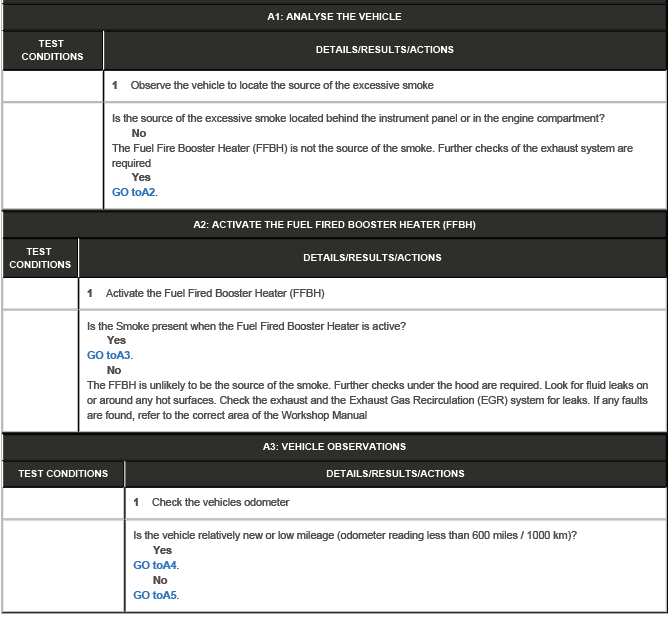Open the GO toA4 link

[x=156, y=565]
